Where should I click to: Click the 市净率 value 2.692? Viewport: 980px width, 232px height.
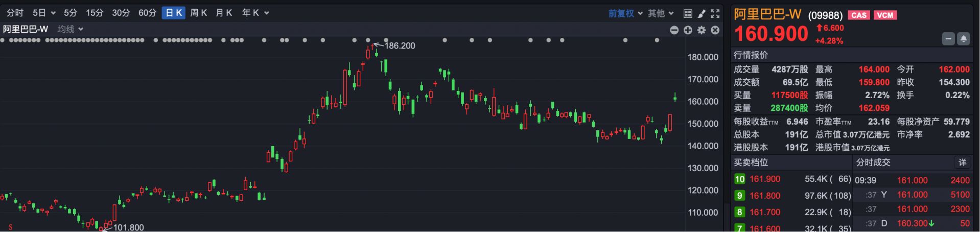pyautogui.click(x=959, y=134)
